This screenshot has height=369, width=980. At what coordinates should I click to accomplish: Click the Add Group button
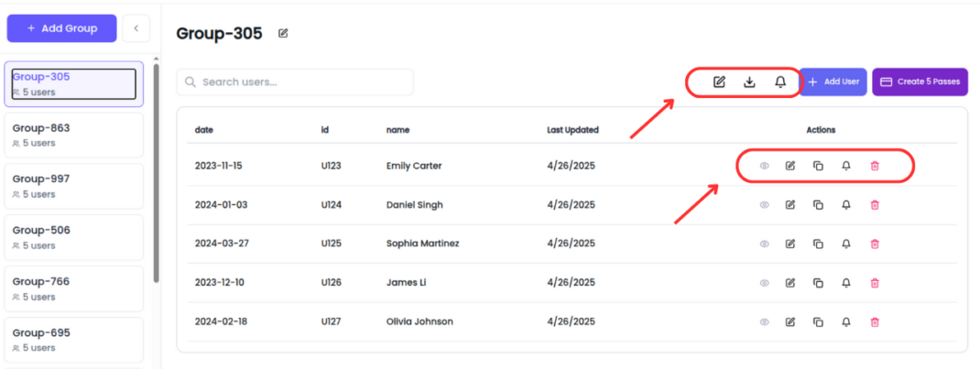click(62, 28)
